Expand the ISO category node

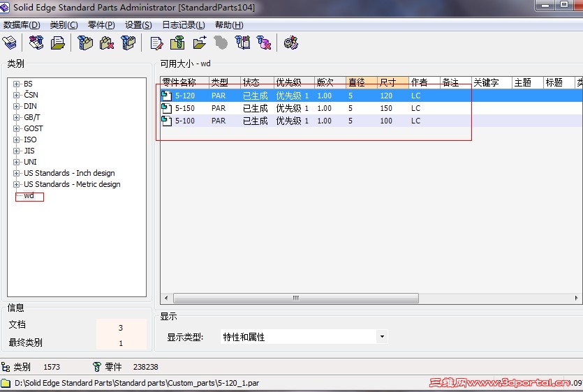click(x=16, y=140)
